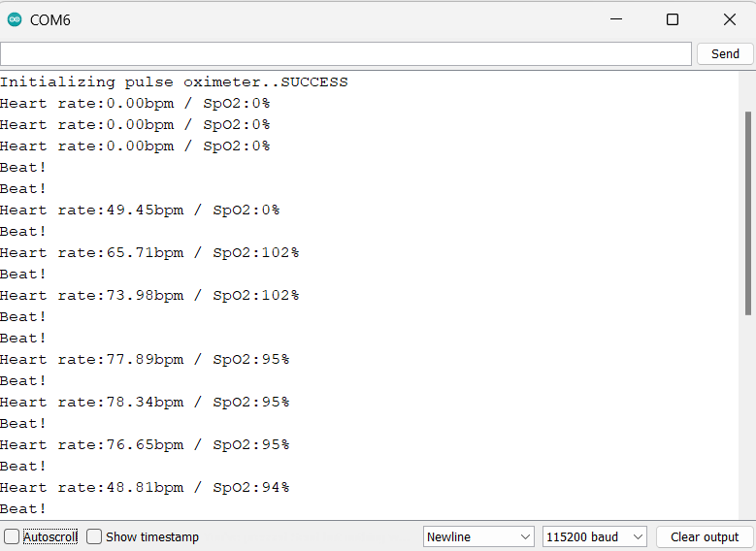Click the Clear output button

[x=705, y=536]
